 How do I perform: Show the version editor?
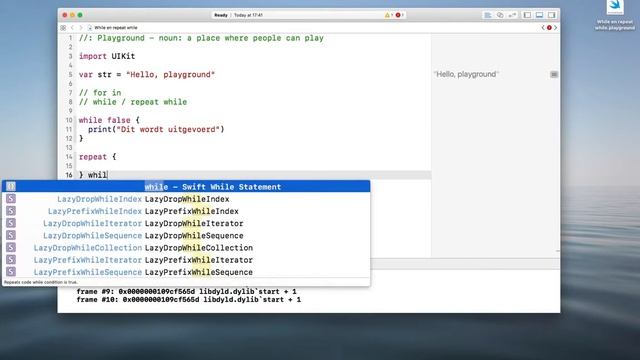[512, 15]
